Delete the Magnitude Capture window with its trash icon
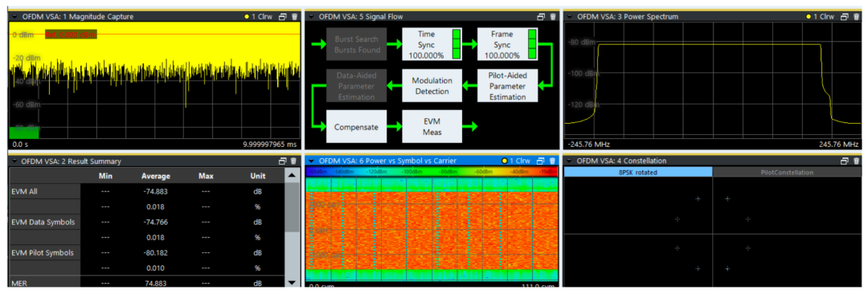Image resolution: width=868 pixels, height=294 pixels. pos(294,17)
